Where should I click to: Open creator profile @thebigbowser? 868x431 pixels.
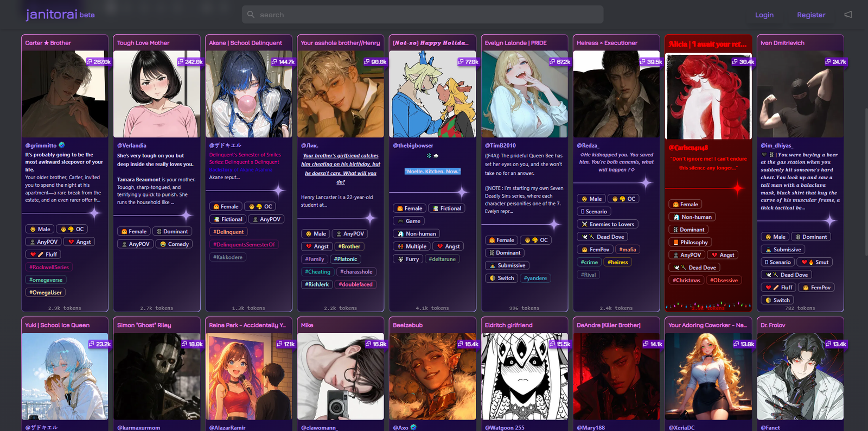413,145
